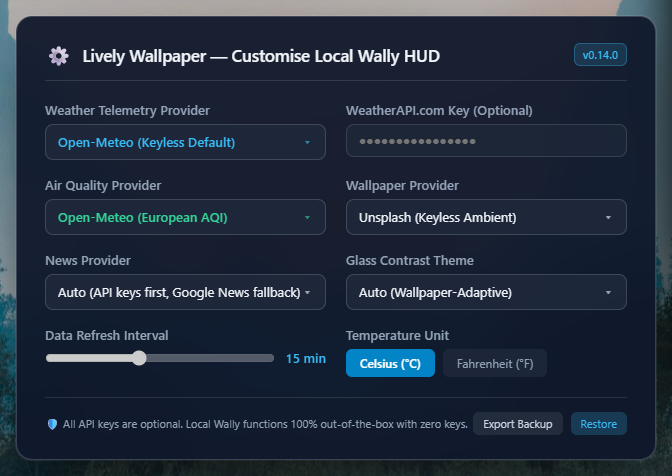Viewport: 672px width, 476px height.
Task: Click the Restore button
Action: point(598,424)
